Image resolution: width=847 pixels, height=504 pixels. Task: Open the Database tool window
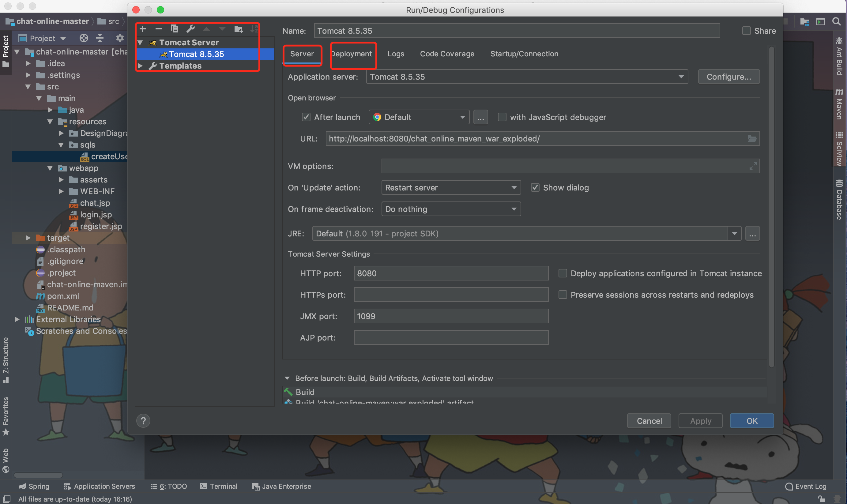coord(839,200)
